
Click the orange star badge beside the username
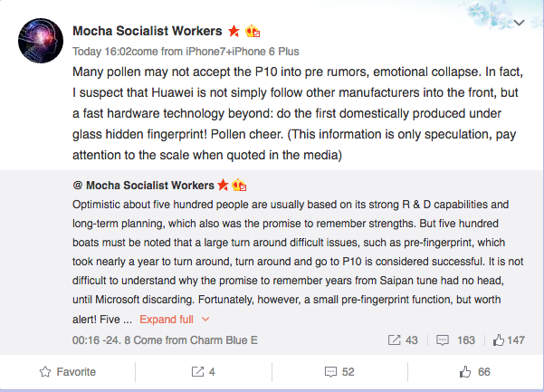(234, 31)
